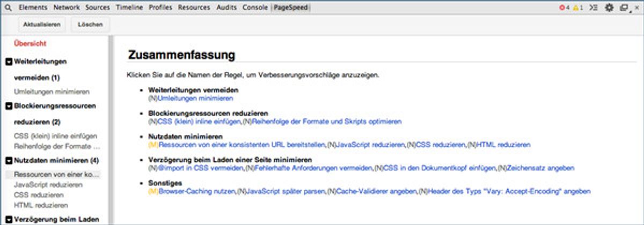This screenshot has height=225, width=644.
Task: Show the console drawer icon
Action: 593,7
